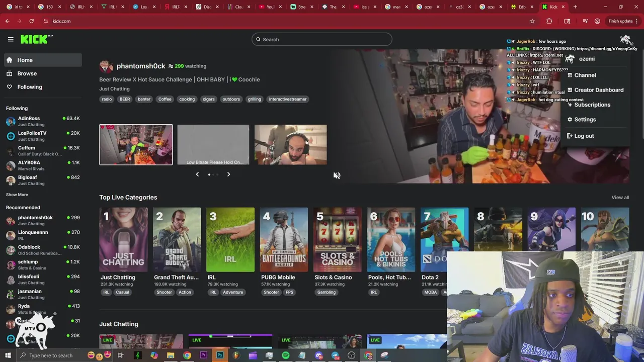Screen dimensions: 644x362
Task: Open Finish update Chrome menu
Action: click(x=623, y=21)
